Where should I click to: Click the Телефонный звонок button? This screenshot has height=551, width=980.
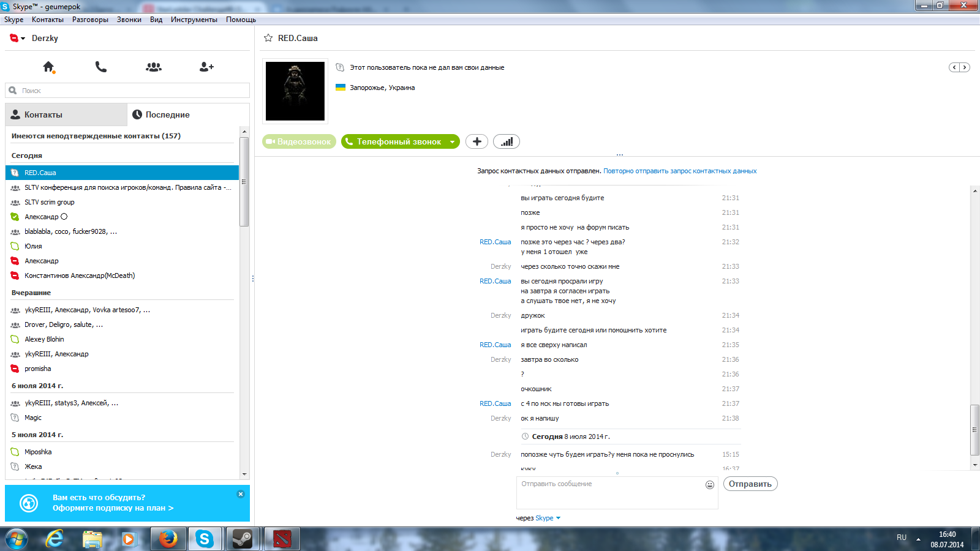393,141
